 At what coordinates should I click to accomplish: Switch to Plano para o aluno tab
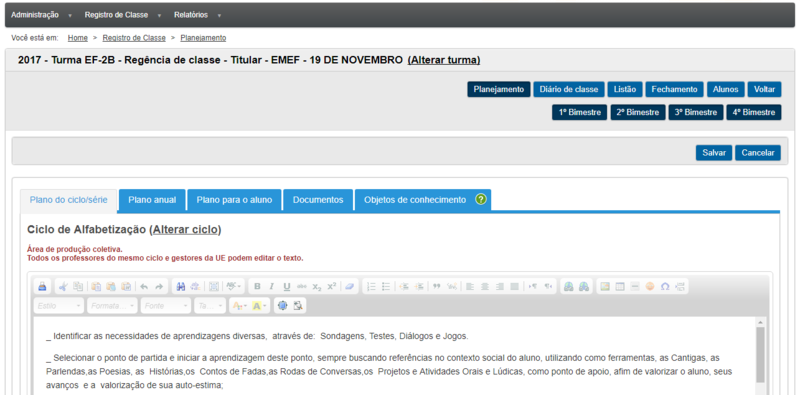pos(234,200)
